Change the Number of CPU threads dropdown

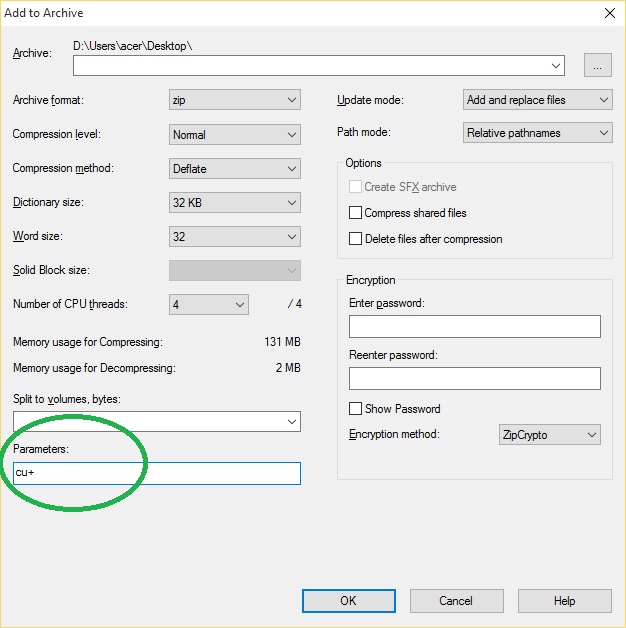pos(209,304)
